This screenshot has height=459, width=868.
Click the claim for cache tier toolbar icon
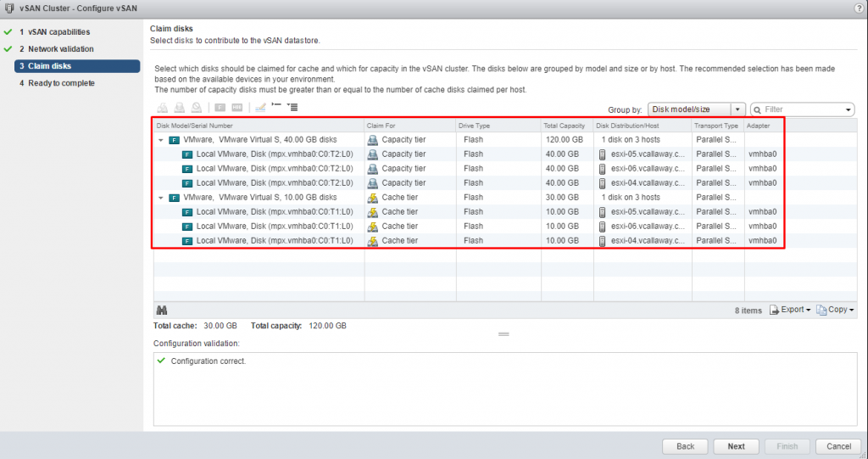click(x=162, y=108)
